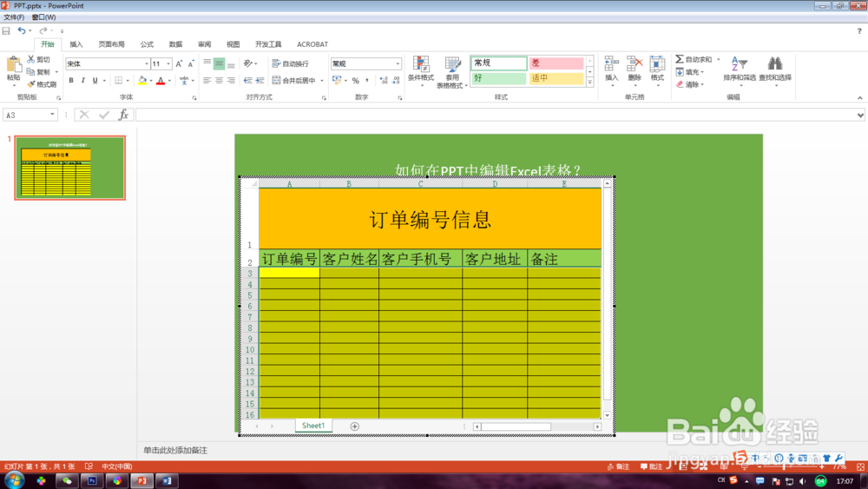Expand the AutoSum (自动求和) dropdown arrow
Viewport: 868px width, 489px height.
pos(719,59)
